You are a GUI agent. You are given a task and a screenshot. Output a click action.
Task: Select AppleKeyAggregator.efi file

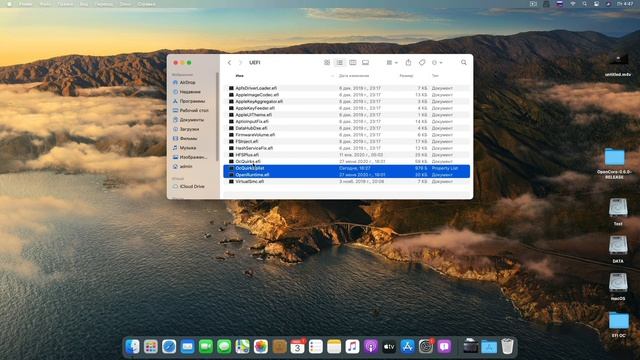coord(347,101)
